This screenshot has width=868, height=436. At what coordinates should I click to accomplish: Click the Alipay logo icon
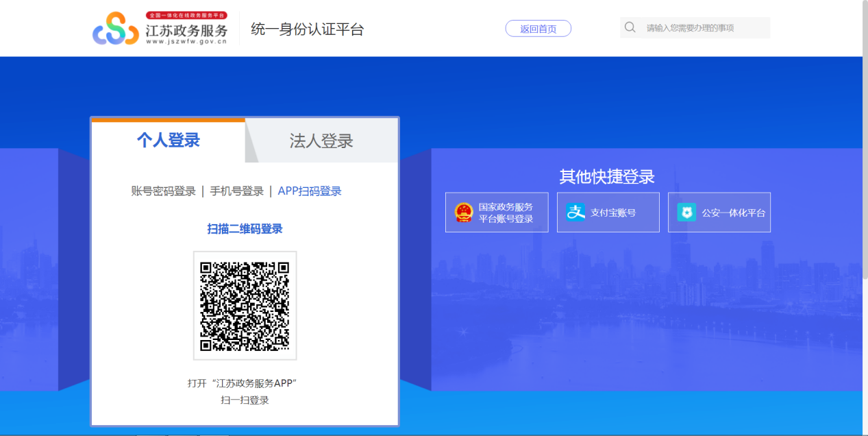click(575, 213)
